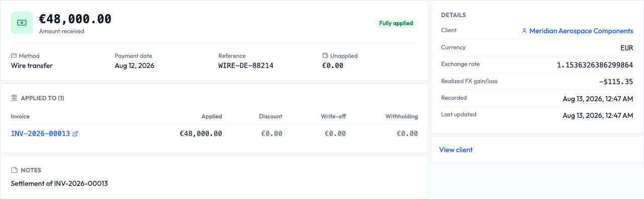
Task: Click the Withholding column header
Action: [x=402, y=116]
